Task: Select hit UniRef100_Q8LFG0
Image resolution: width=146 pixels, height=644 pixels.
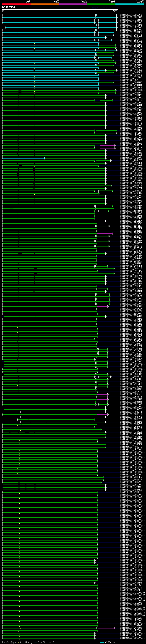Action: [x=131, y=17]
